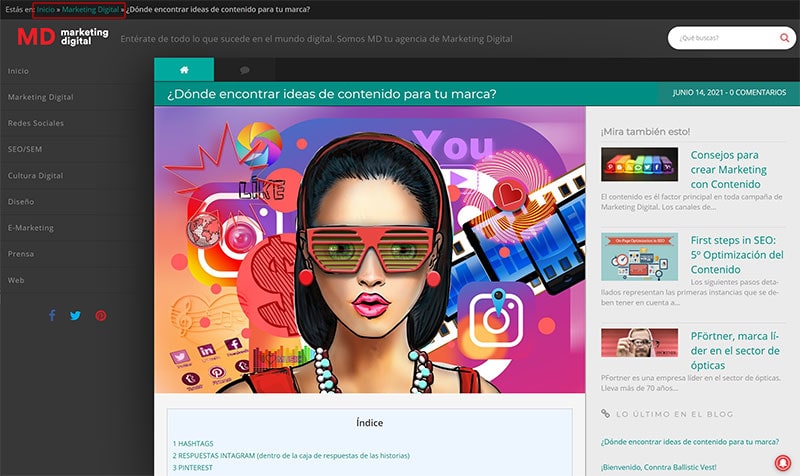Click the red notification bell icon

pos(782,462)
